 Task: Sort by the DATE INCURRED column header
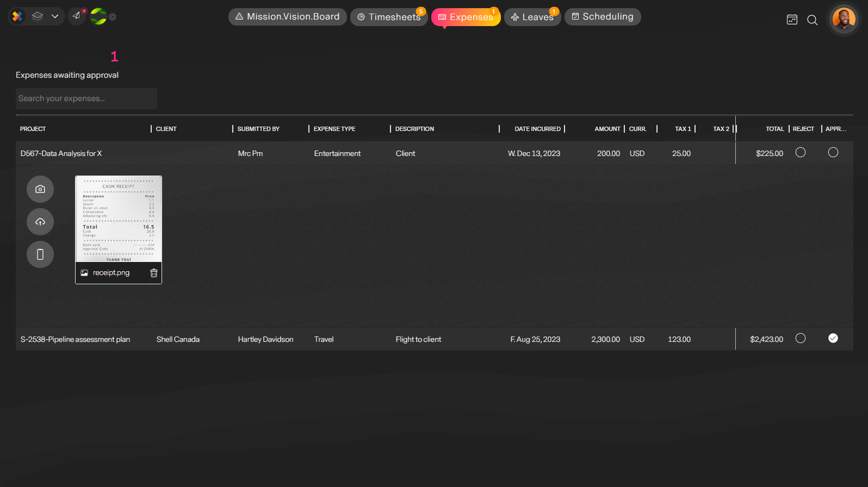(537, 129)
